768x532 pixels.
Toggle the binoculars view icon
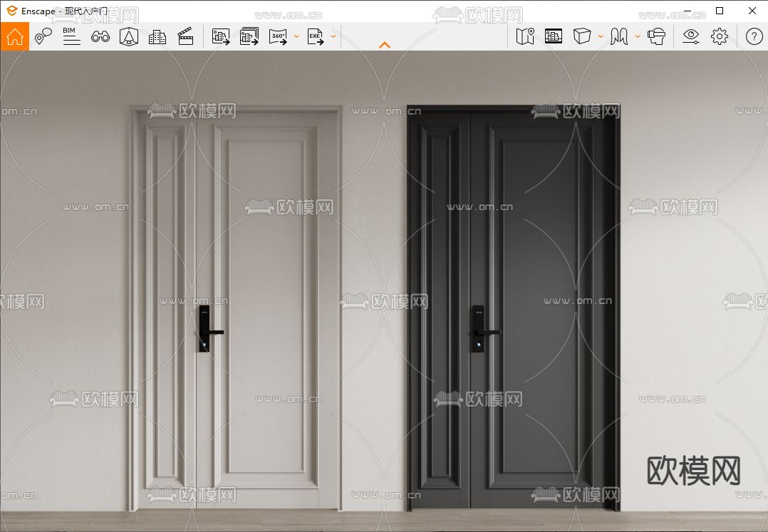[100, 36]
